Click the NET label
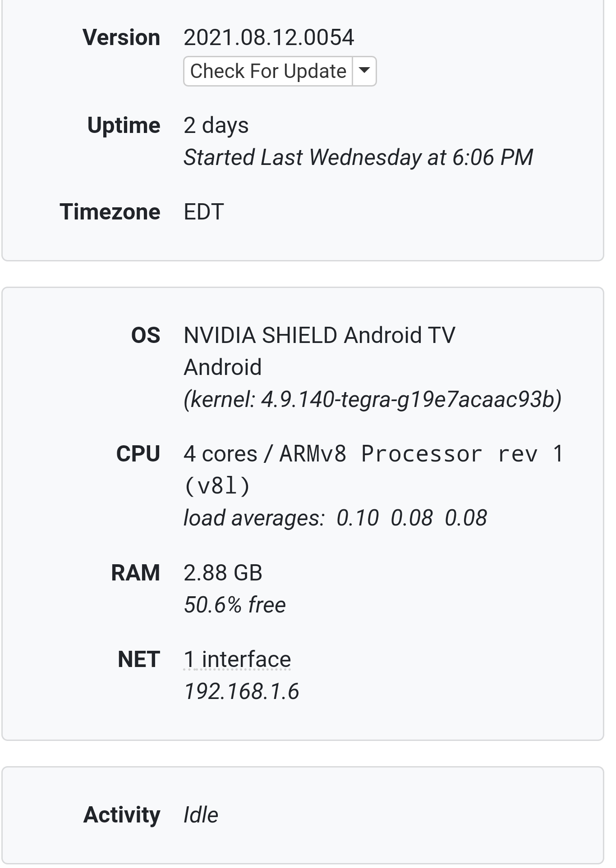Screen dimensions: 616x868 click(138, 660)
